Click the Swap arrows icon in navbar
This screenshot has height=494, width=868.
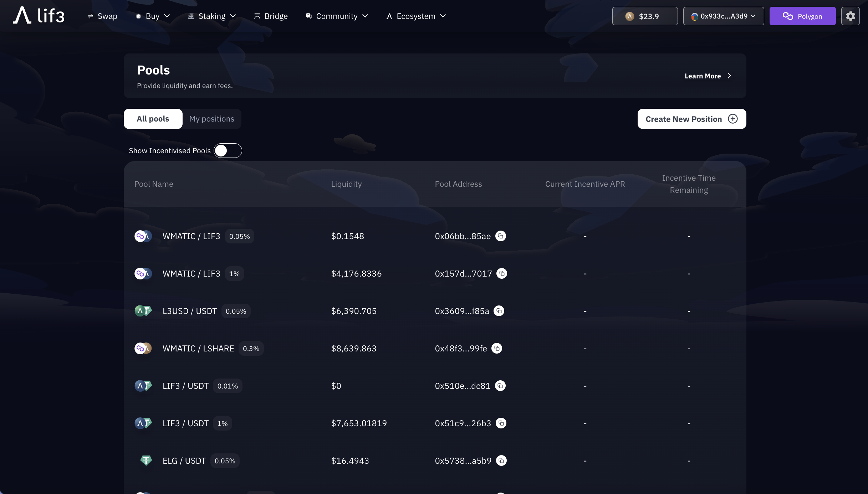click(91, 16)
